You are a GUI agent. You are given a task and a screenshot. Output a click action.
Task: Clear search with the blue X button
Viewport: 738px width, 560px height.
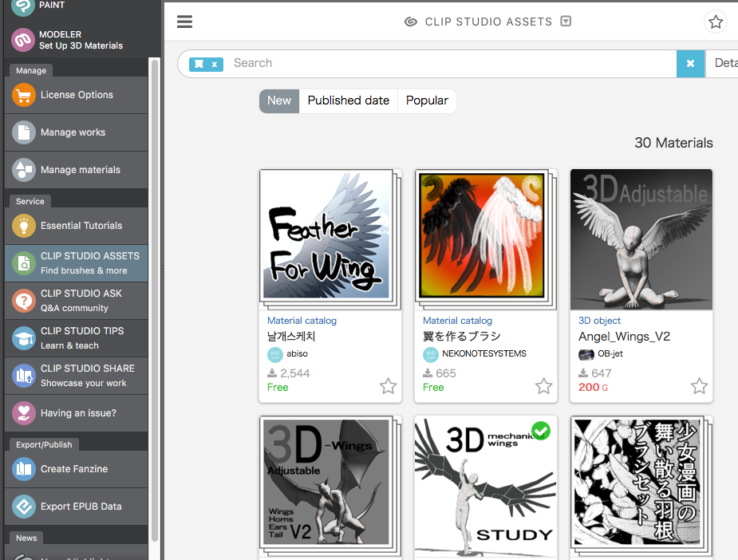click(690, 64)
